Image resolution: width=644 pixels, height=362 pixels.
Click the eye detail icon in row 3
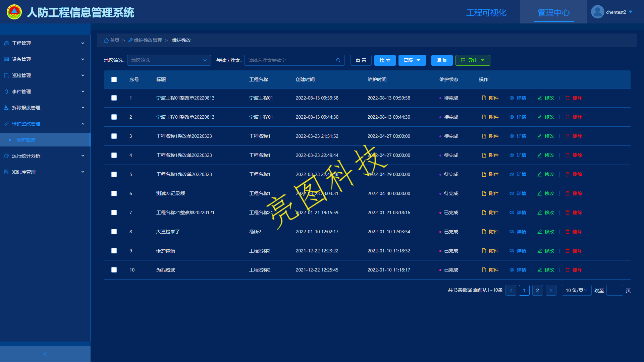tap(512, 136)
